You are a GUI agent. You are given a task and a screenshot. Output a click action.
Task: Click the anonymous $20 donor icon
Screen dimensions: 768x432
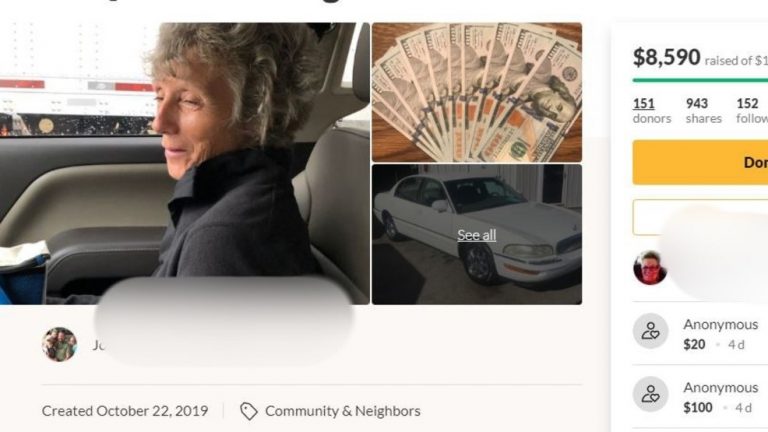650,331
